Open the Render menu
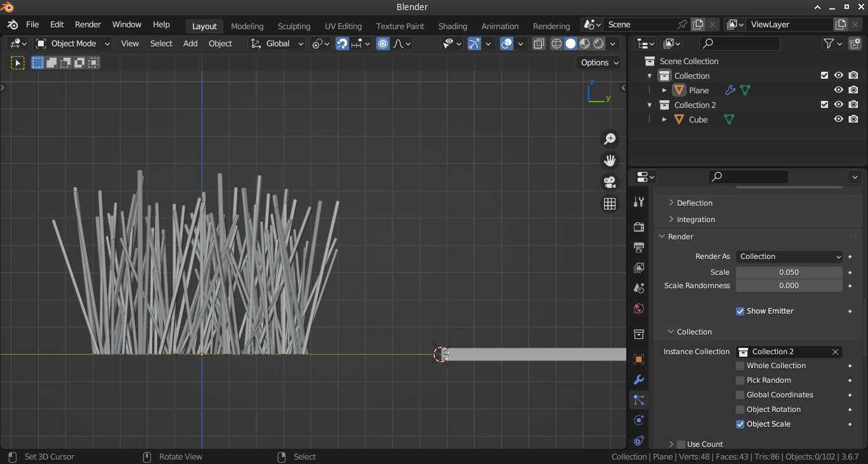 (x=88, y=24)
